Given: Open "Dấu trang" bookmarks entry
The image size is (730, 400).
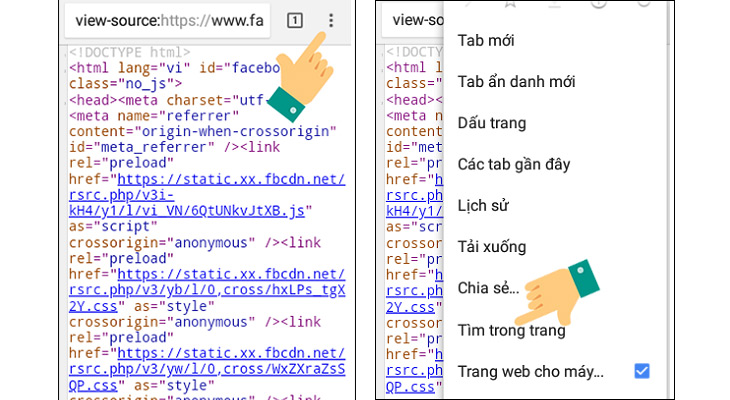Looking at the screenshot, I should point(492,123).
